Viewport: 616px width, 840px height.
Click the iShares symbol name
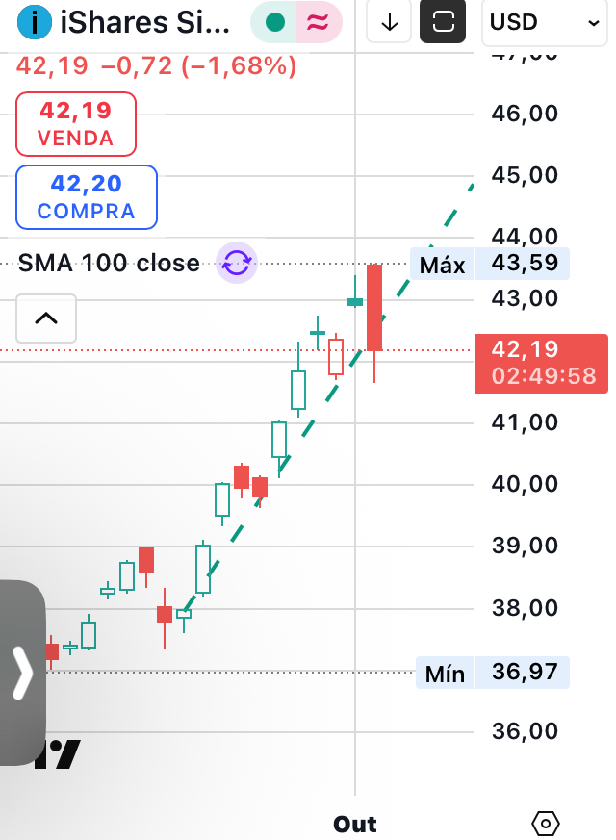point(145,23)
